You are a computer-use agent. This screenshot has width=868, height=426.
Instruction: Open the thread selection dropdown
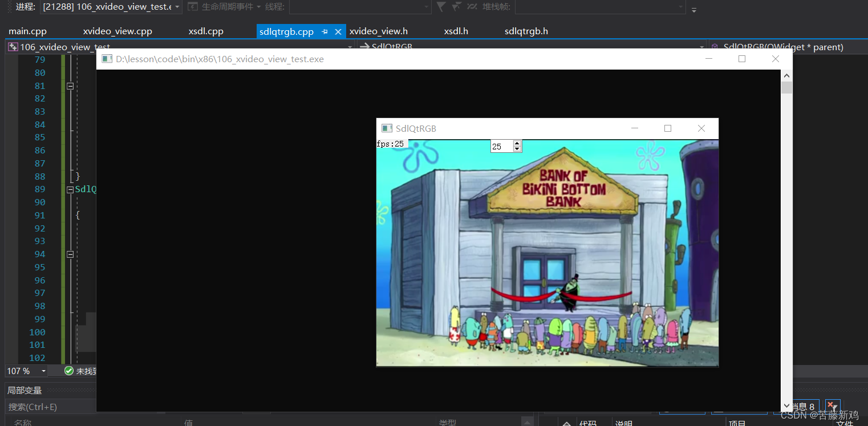(x=360, y=7)
